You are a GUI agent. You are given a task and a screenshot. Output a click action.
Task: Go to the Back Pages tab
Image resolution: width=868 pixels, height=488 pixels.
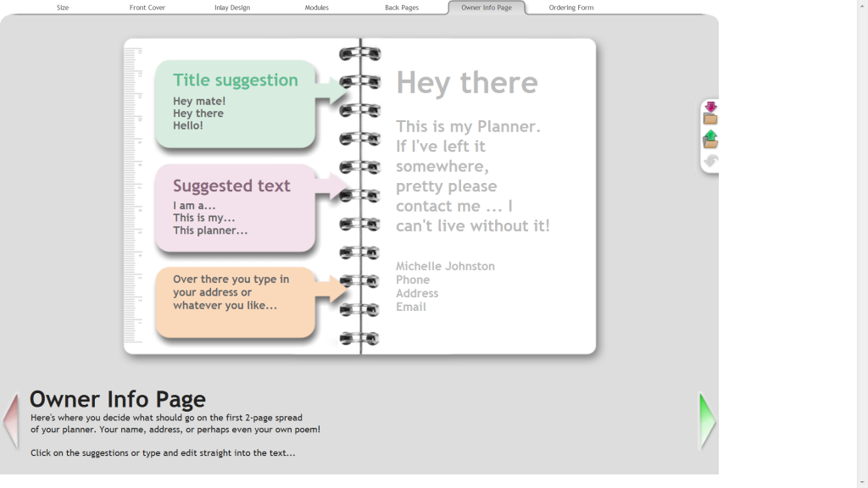[x=402, y=8]
